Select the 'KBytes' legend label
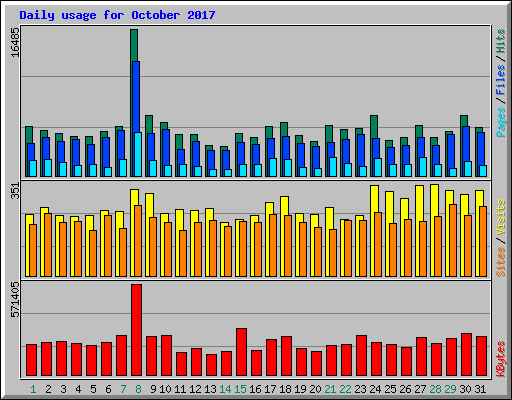 501,359
